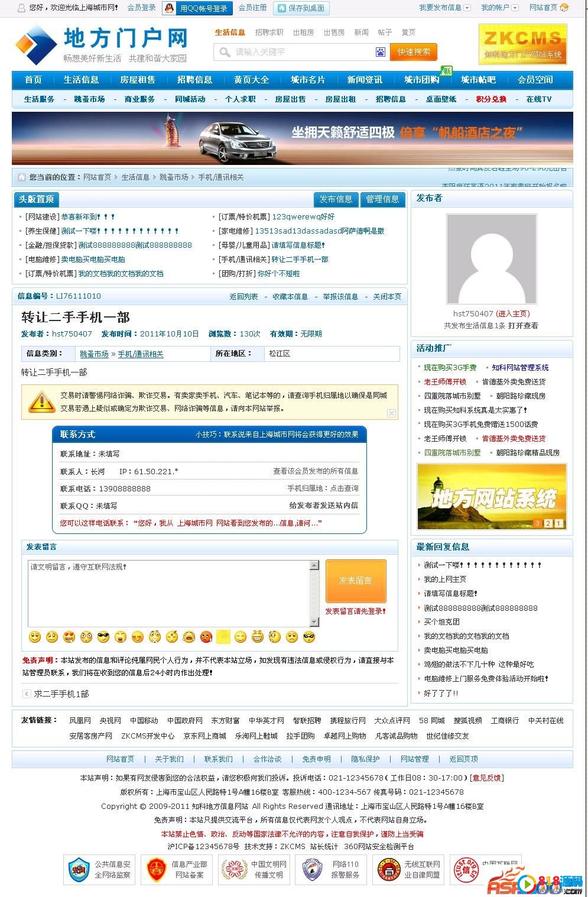Click the user avatar icon beside 您好 greeting
The image size is (588, 897).
tap(21, 8)
